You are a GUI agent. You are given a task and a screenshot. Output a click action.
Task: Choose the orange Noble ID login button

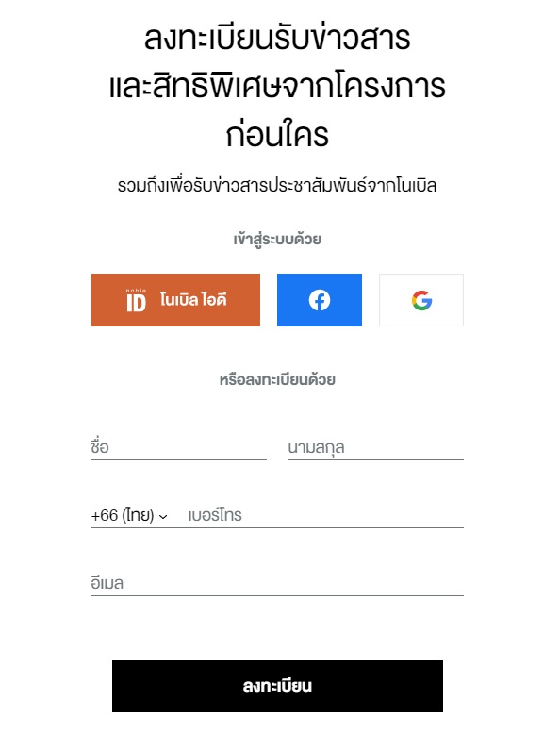(175, 300)
